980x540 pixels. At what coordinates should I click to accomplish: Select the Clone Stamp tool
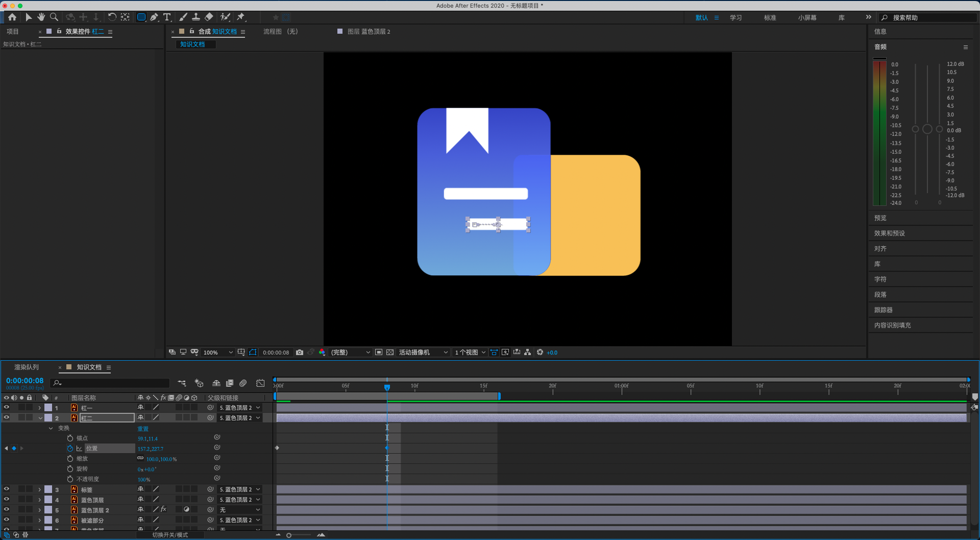[x=196, y=17]
